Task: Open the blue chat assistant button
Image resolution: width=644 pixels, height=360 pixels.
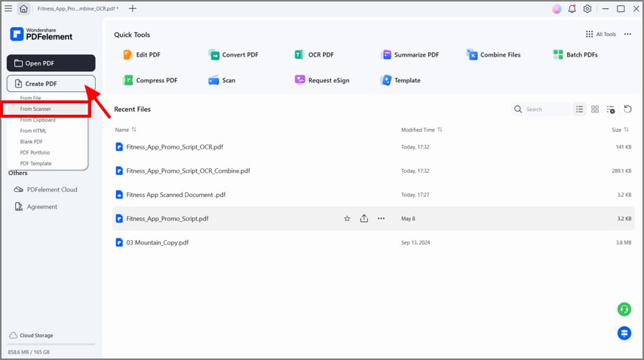Action: [x=624, y=334]
